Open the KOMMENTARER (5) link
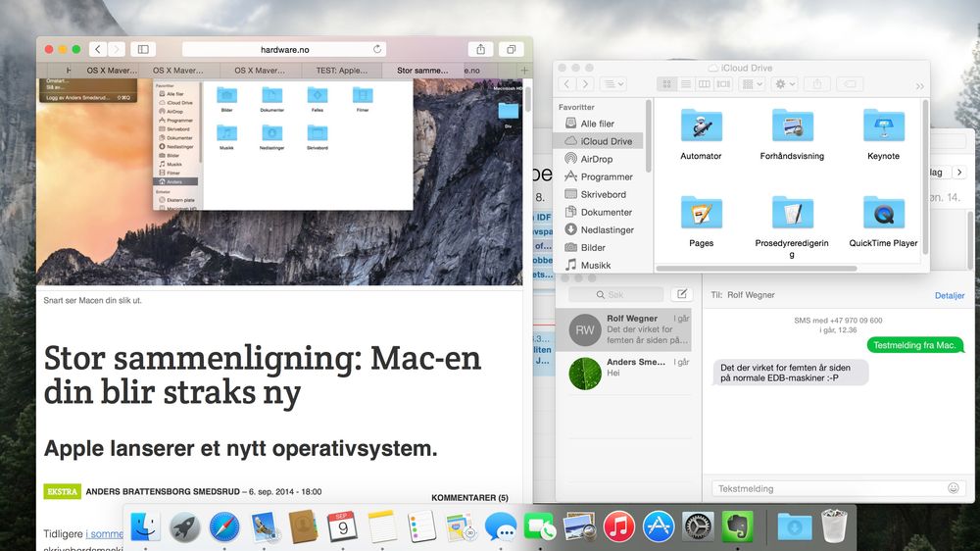The width and height of the screenshot is (980, 551). 469,498
